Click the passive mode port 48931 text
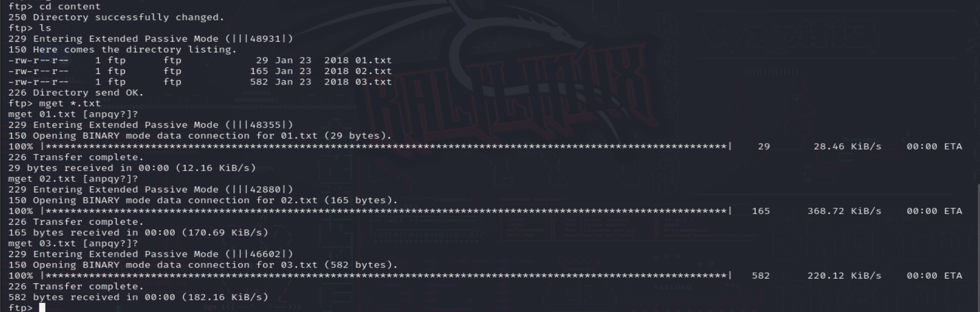Image resolution: width=980 pixels, height=312 pixels. pyautogui.click(x=265, y=39)
